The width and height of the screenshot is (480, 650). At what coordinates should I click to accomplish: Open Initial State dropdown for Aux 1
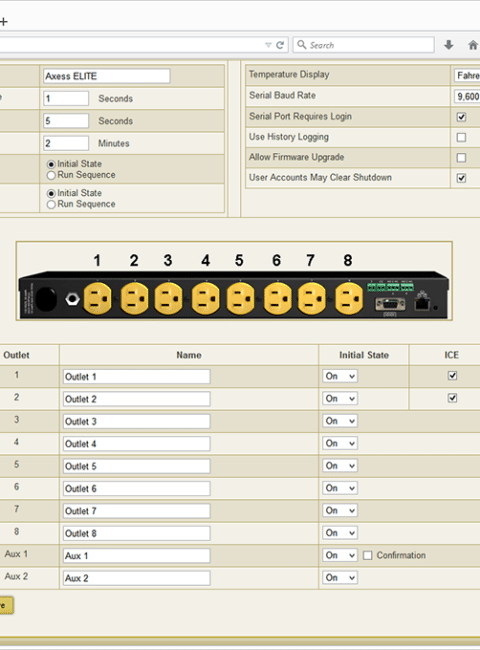(x=340, y=555)
